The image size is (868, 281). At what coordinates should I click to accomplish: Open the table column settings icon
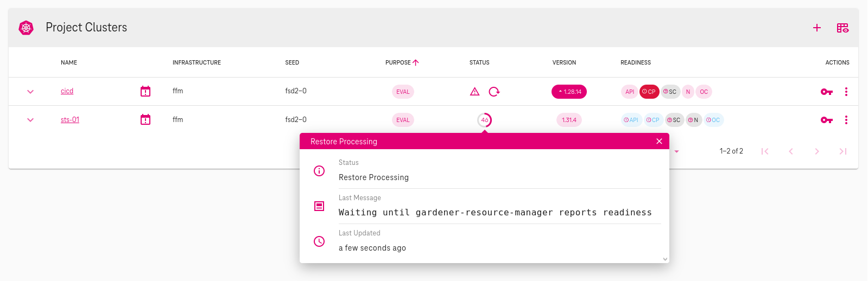click(x=842, y=28)
